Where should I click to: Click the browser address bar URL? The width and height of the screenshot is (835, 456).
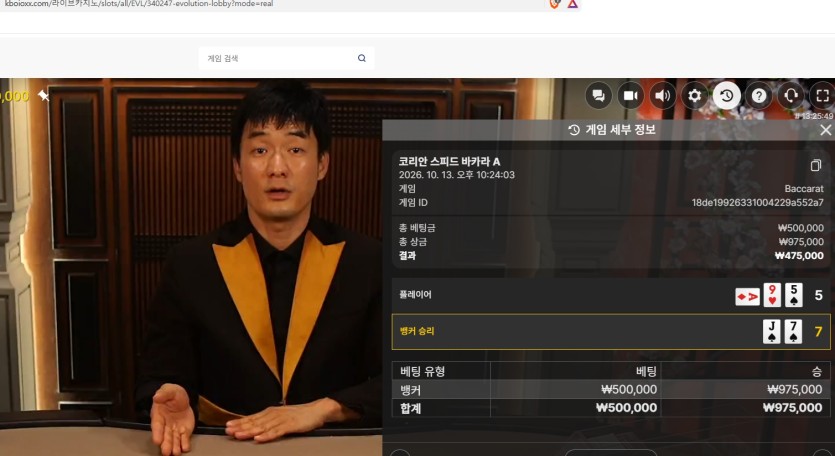[138, 4]
